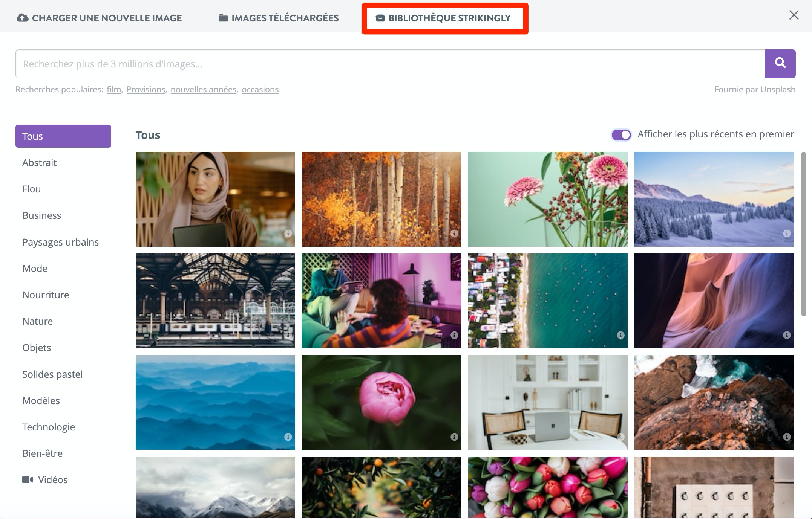Open info icon on pink peony photo

[x=454, y=437]
